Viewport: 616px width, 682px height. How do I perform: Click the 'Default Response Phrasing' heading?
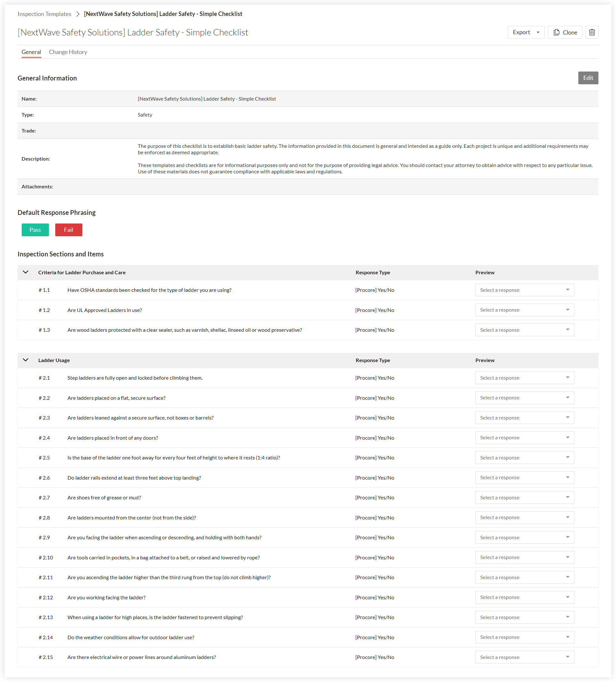pyautogui.click(x=57, y=212)
